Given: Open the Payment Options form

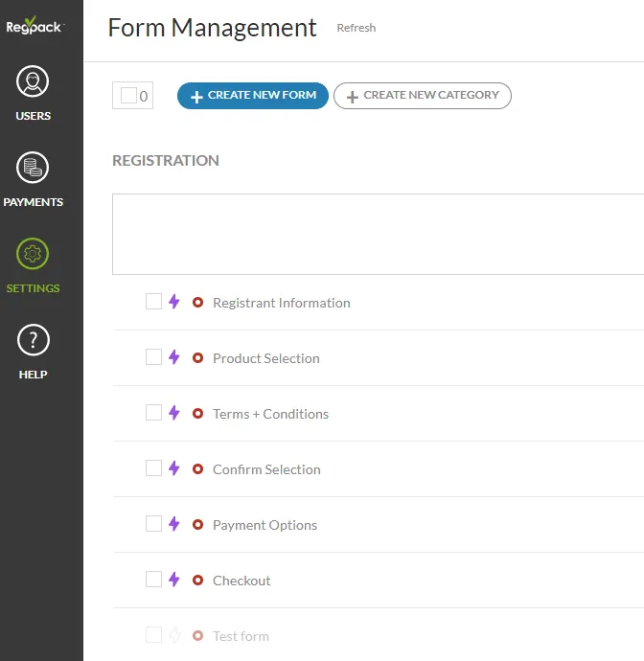Looking at the screenshot, I should point(264,525).
